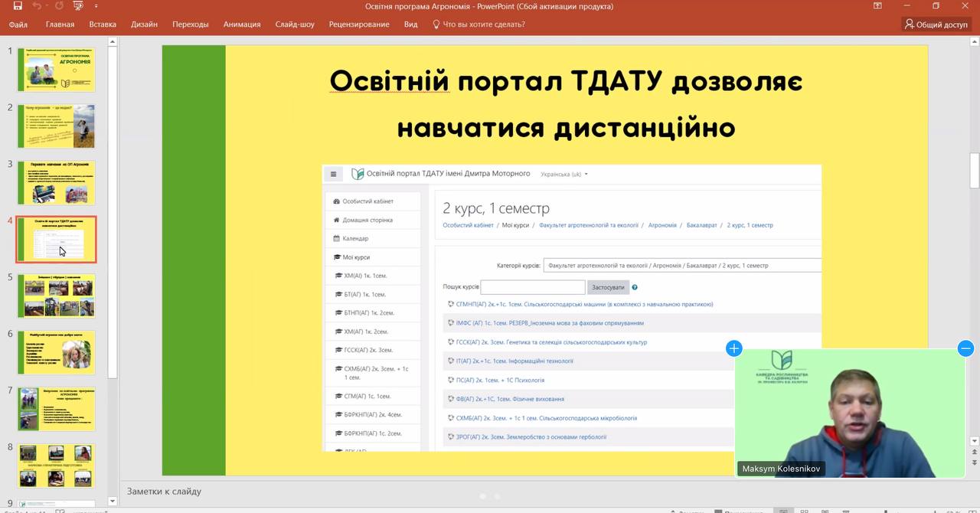980x513 pixels.
Task: Click course link 'ПС(АГ) Психологія'
Action: pyautogui.click(x=500, y=380)
